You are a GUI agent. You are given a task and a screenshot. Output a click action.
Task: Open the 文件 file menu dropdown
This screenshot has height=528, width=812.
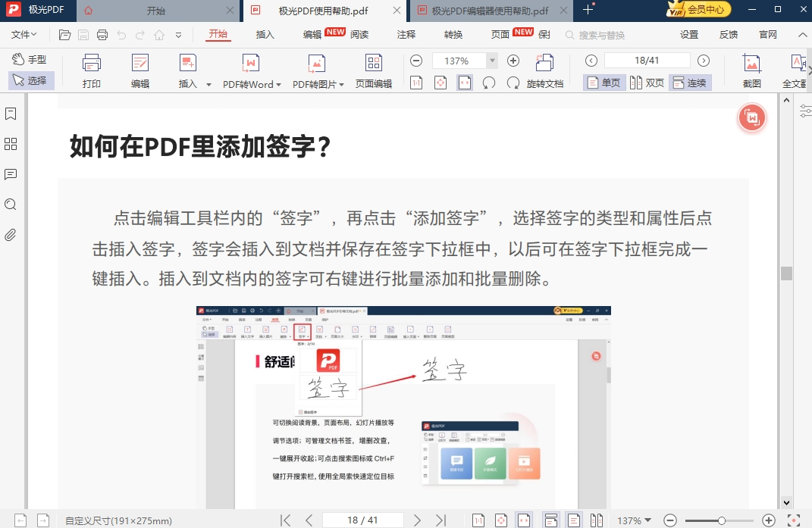coord(24,35)
